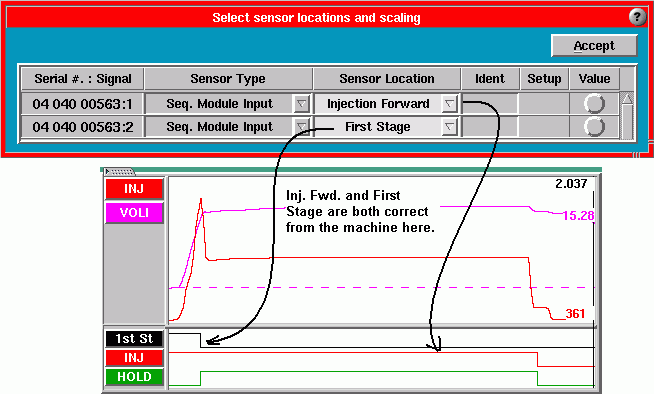
Task: Expand the First Stage sensor location dropdown
Action: tap(449, 127)
